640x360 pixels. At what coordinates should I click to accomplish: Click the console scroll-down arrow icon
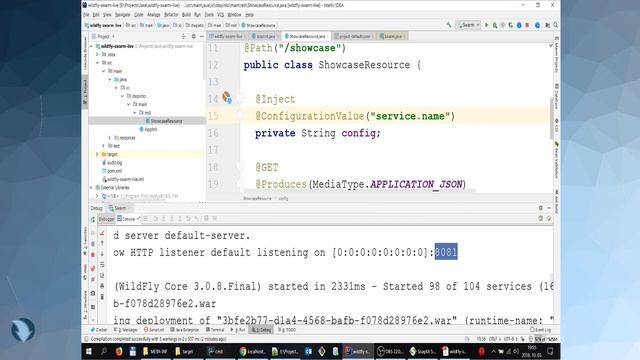pos(102,254)
